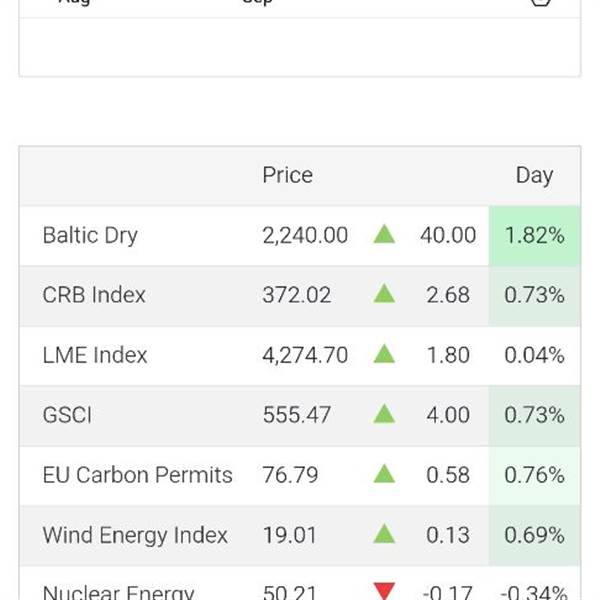Screen dimensions: 600x600
Task: Click the green up arrow for Baltic Dry
Action: (384, 235)
